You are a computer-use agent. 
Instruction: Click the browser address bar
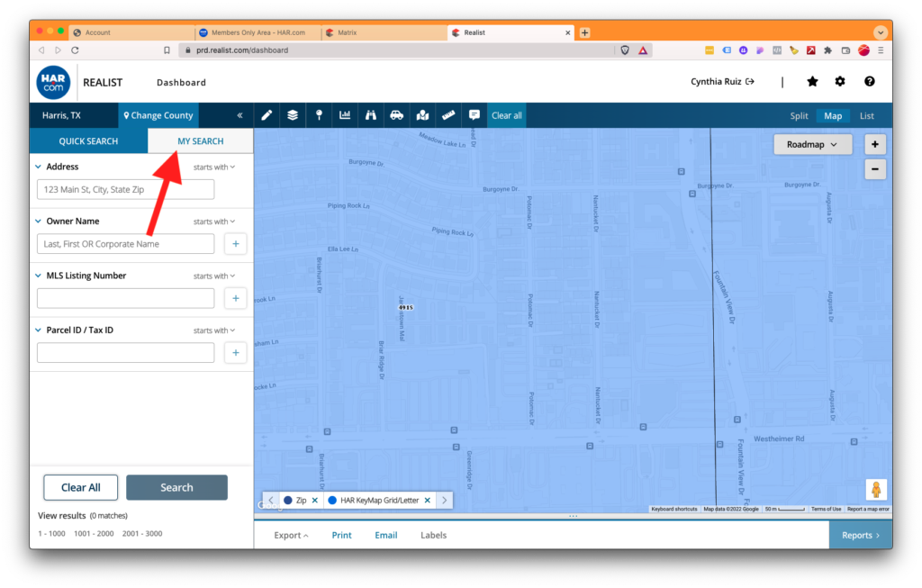click(397, 50)
